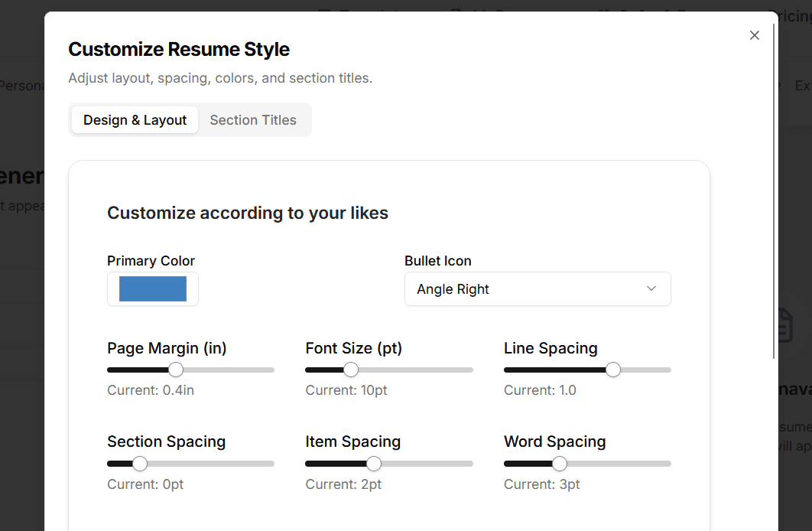The image size is (812, 531).
Task: Click the 'Line Spacing' label
Action: click(551, 348)
